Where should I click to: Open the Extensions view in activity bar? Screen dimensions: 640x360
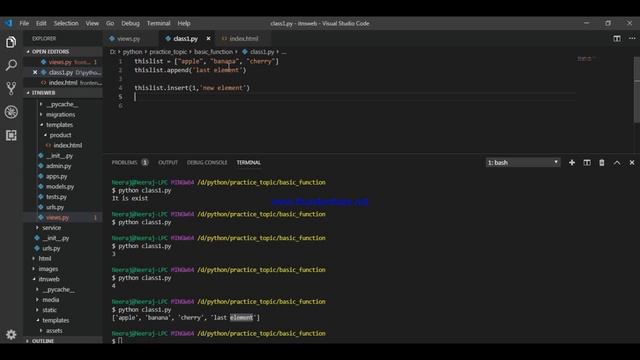(x=11, y=135)
